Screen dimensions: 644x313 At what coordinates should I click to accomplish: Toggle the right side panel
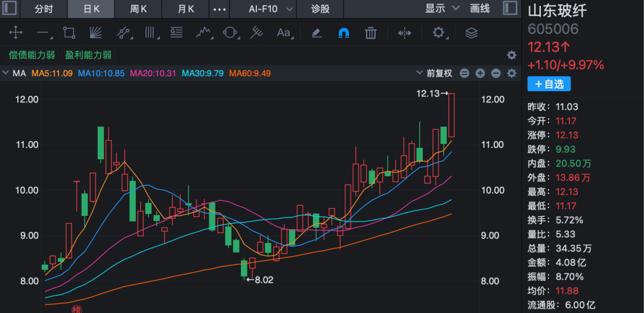click(510, 8)
